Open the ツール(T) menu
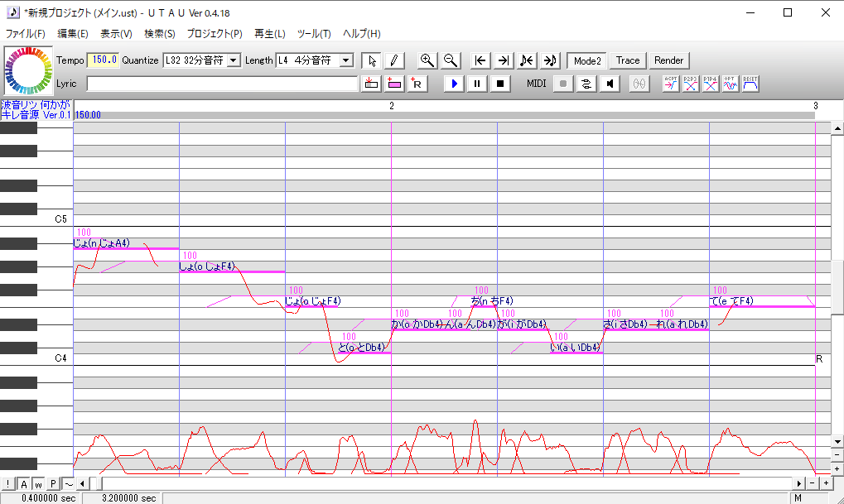 314,33
